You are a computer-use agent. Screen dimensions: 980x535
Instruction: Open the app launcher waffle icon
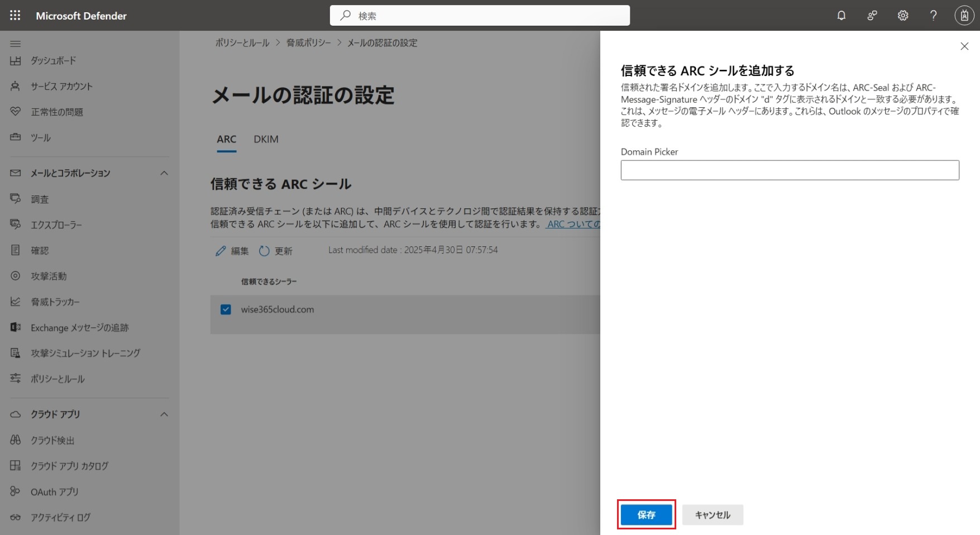(15, 16)
